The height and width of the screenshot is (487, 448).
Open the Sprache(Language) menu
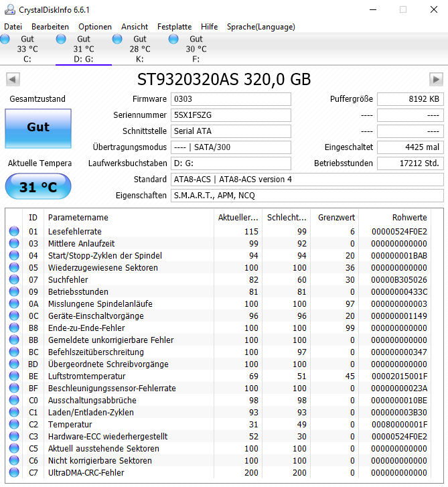(x=260, y=27)
